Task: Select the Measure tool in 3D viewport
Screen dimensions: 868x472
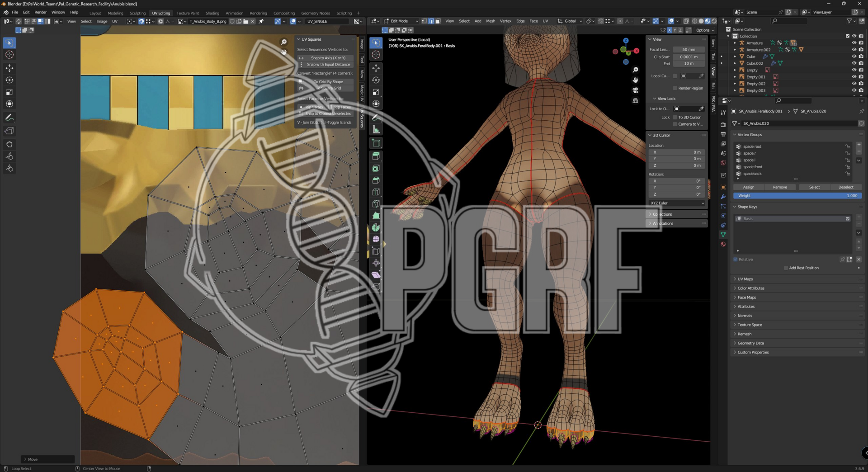Action: tap(376, 130)
